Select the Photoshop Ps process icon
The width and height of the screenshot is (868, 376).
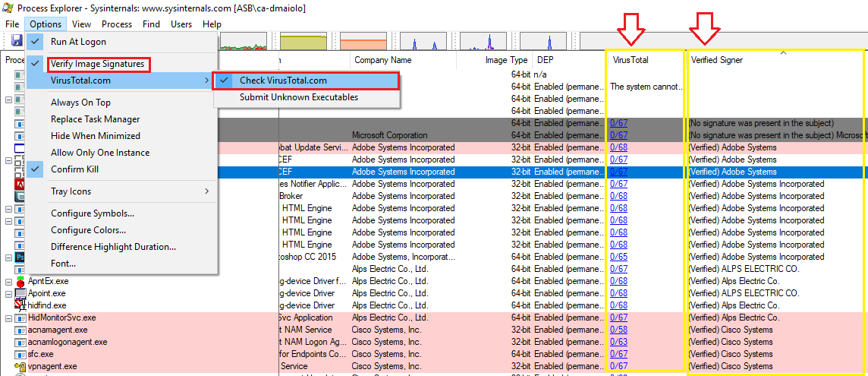point(20,258)
